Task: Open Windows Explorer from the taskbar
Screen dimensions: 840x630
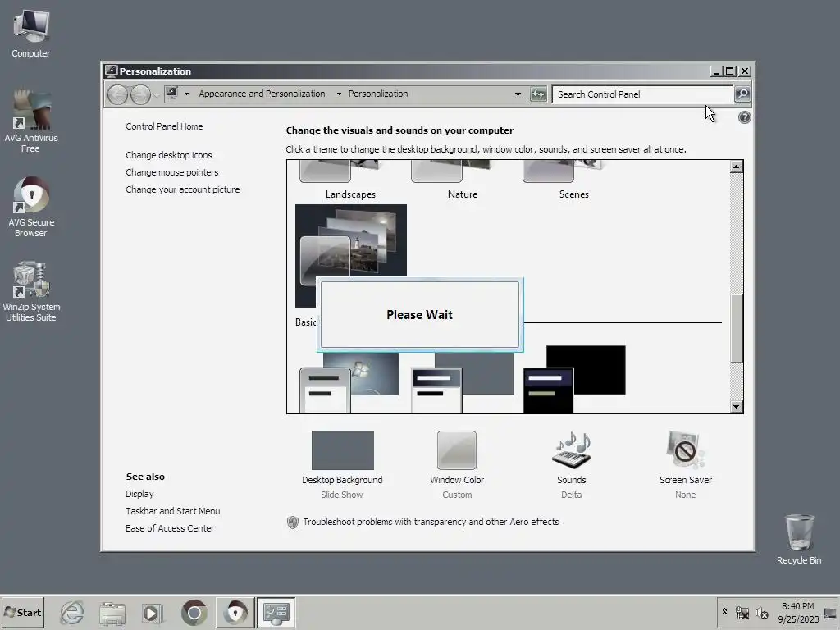Action: click(x=112, y=613)
